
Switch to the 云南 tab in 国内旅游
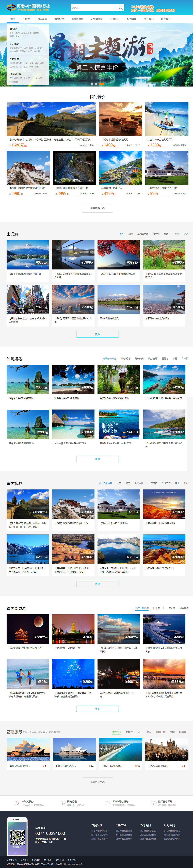119,483
